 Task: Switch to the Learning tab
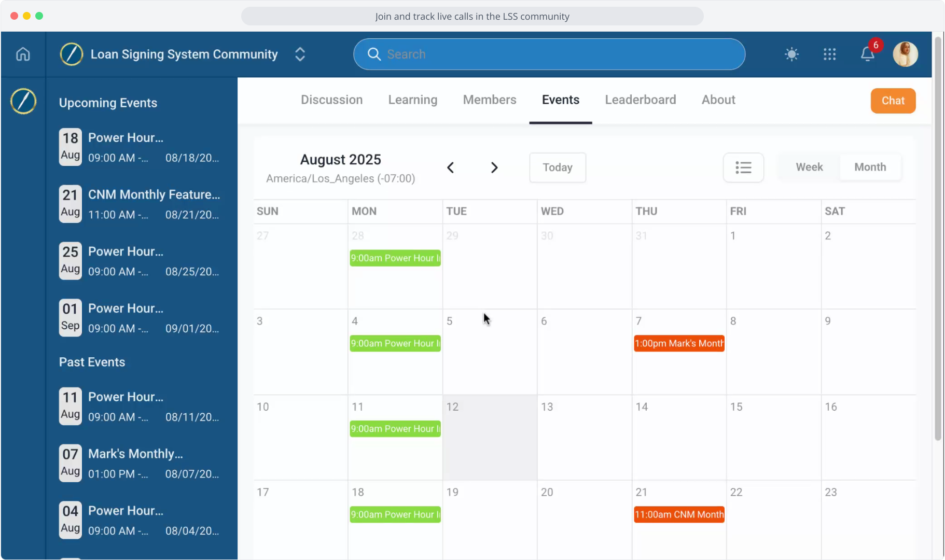click(x=413, y=100)
